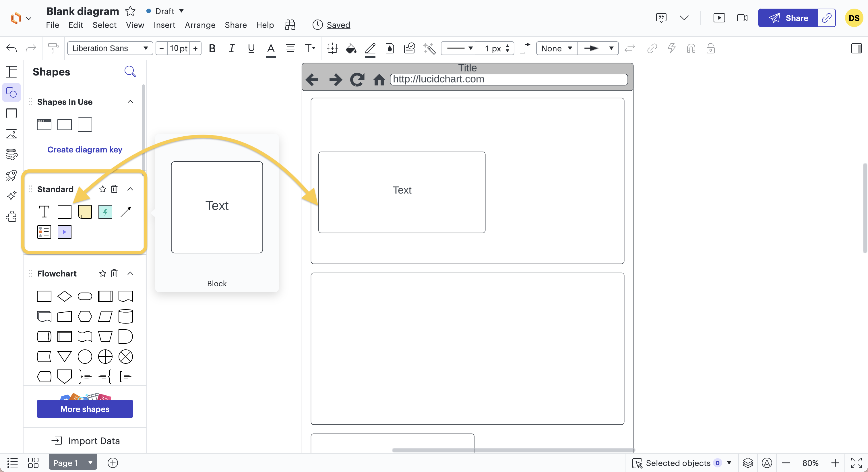Select the fill color bucket icon
This screenshot has height=472, width=868.
(x=351, y=49)
